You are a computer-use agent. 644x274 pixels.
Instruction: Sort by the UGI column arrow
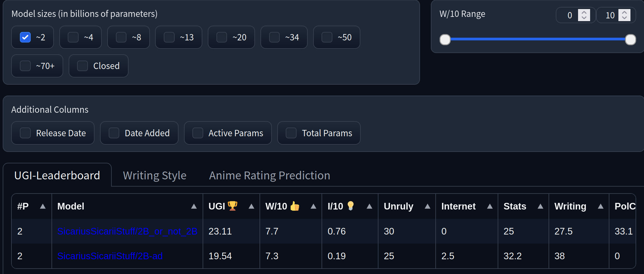pos(251,206)
